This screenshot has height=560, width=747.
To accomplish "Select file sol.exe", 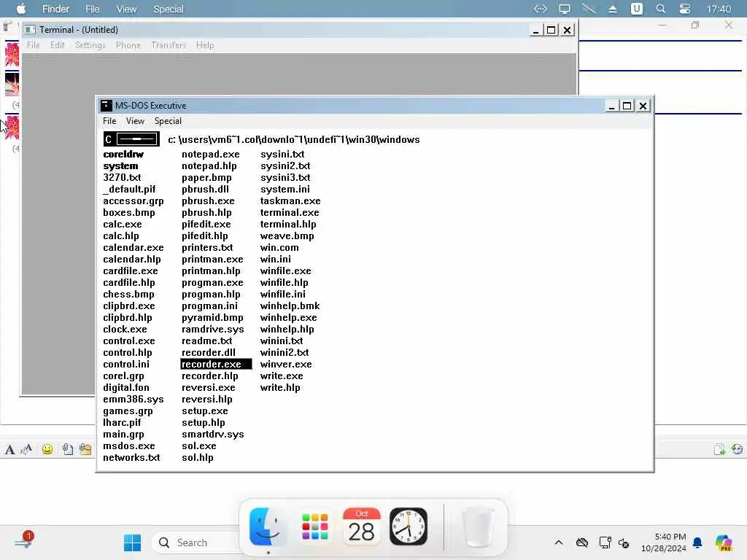I will click(x=199, y=446).
